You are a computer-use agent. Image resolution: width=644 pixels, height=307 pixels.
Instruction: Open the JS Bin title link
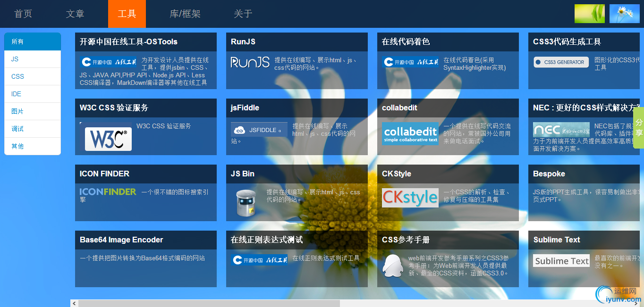[243, 174]
